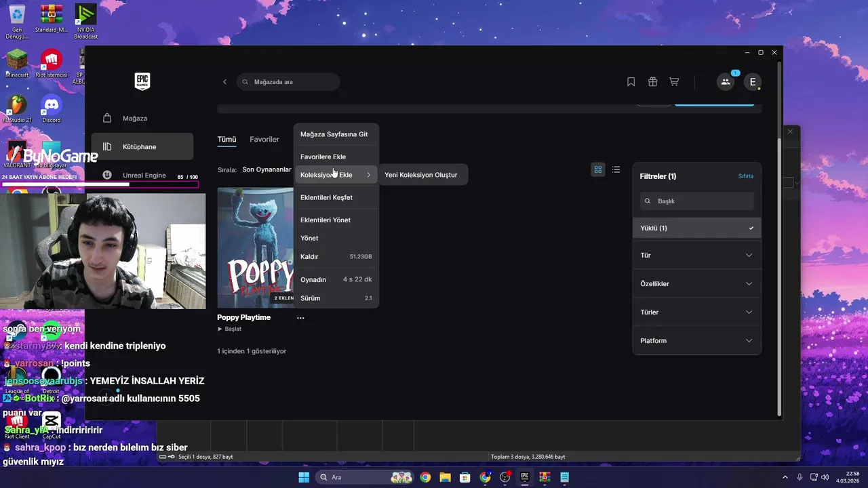Select the Tümü tab
The image size is (868, 488).
(x=226, y=140)
